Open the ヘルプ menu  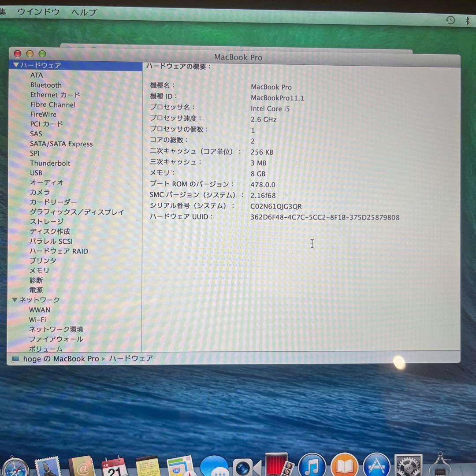tap(83, 12)
